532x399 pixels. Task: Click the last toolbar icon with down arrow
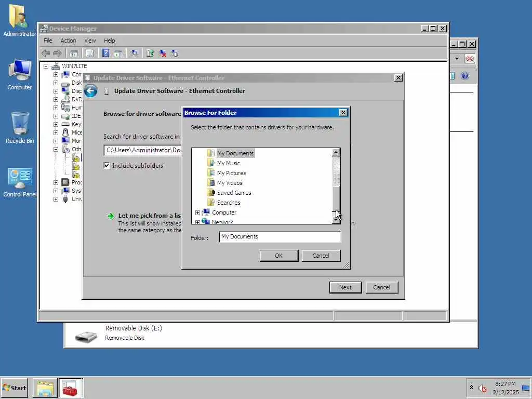point(175,54)
